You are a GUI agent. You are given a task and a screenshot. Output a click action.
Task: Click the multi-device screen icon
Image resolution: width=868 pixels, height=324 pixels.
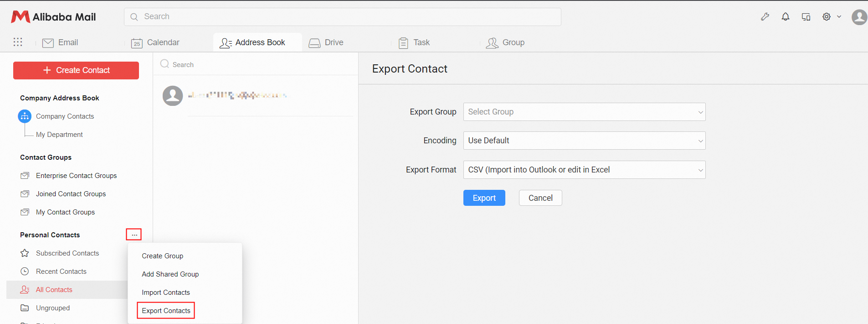tap(806, 17)
